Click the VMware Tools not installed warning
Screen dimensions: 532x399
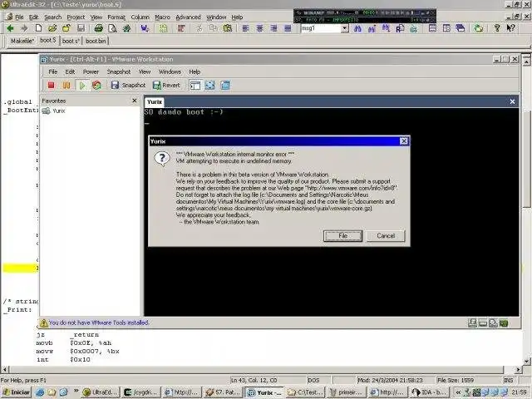pos(95,323)
